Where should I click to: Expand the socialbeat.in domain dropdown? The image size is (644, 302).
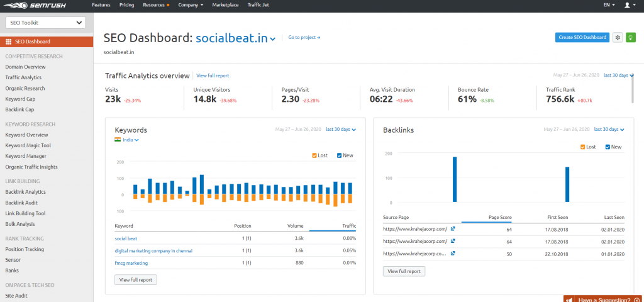click(x=235, y=38)
